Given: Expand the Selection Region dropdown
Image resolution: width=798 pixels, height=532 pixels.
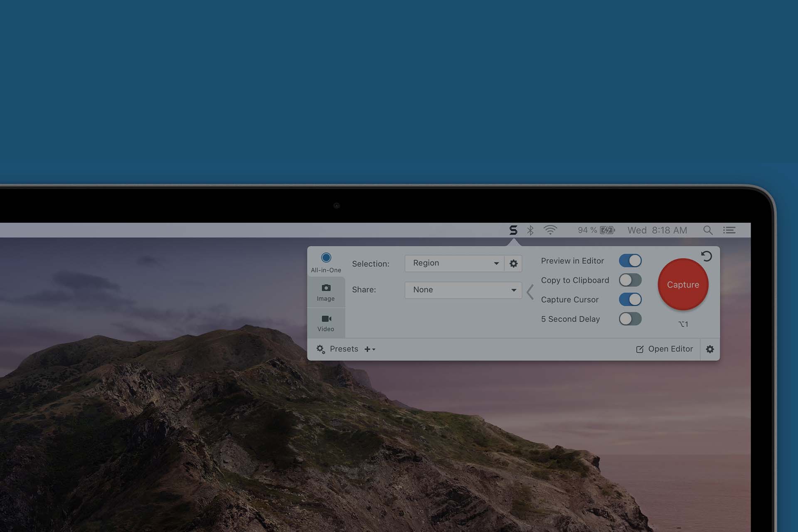Looking at the screenshot, I should (x=455, y=264).
